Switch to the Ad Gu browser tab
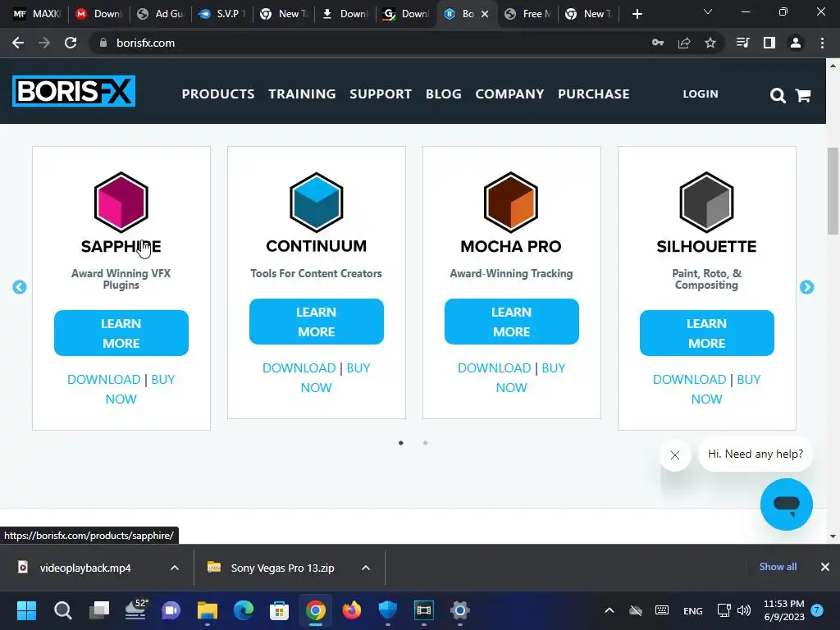The image size is (840, 630). [160, 14]
